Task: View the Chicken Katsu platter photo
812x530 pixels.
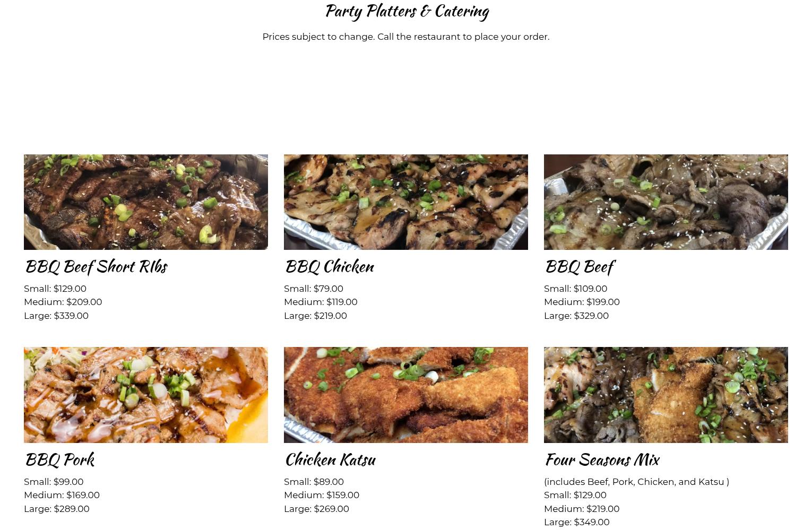Action: [x=406, y=395]
